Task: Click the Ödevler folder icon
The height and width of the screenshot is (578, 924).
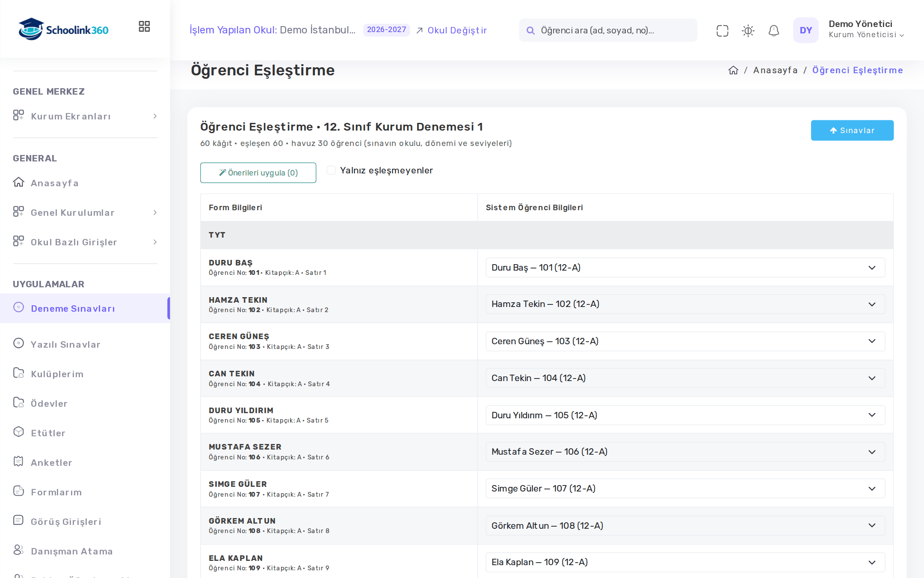Action: click(x=18, y=402)
